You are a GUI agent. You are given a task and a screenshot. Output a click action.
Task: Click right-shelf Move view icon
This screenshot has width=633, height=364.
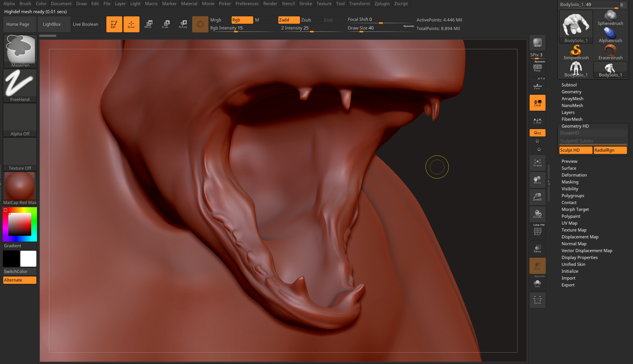point(537,180)
